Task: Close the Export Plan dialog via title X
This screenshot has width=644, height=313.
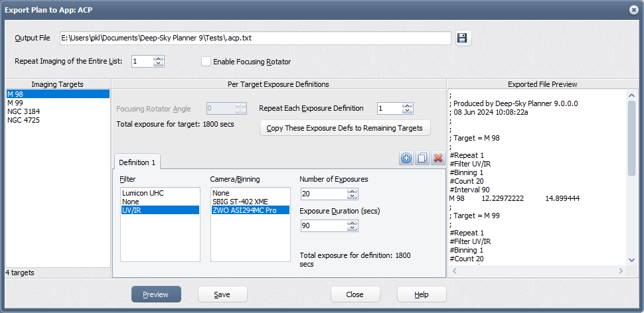Action: click(633, 10)
